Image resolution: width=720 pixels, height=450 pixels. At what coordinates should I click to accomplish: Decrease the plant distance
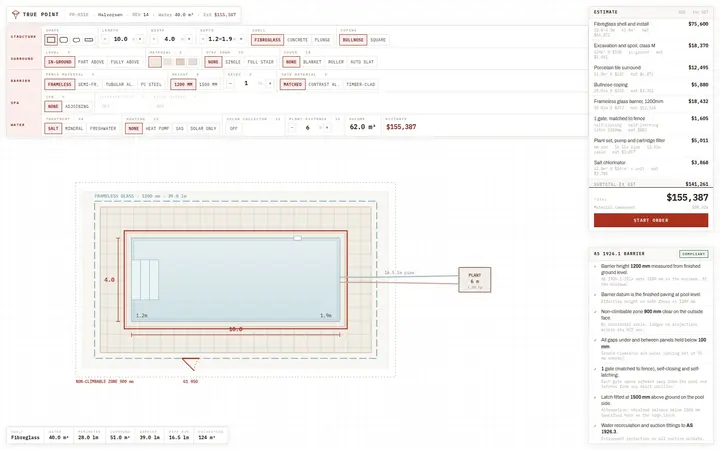point(292,128)
